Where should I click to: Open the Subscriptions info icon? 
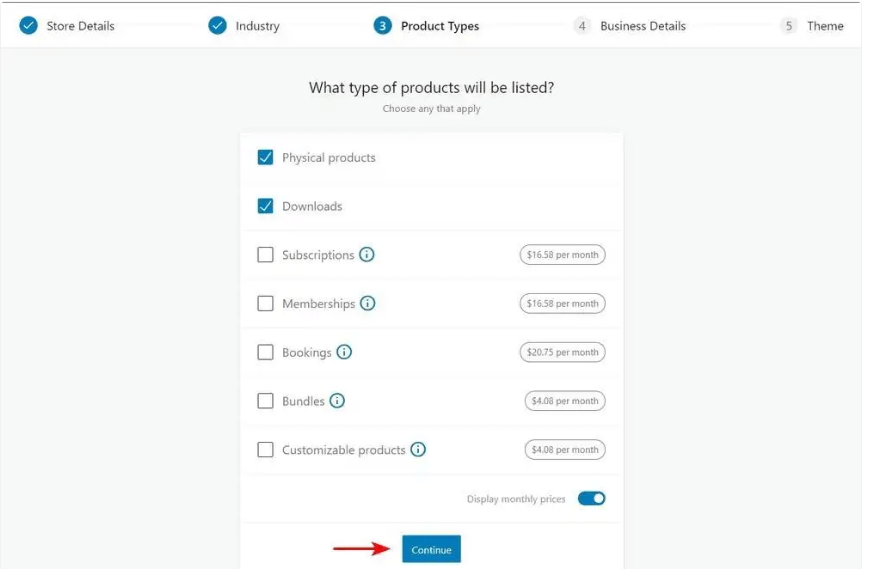click(x=366, y=255)
